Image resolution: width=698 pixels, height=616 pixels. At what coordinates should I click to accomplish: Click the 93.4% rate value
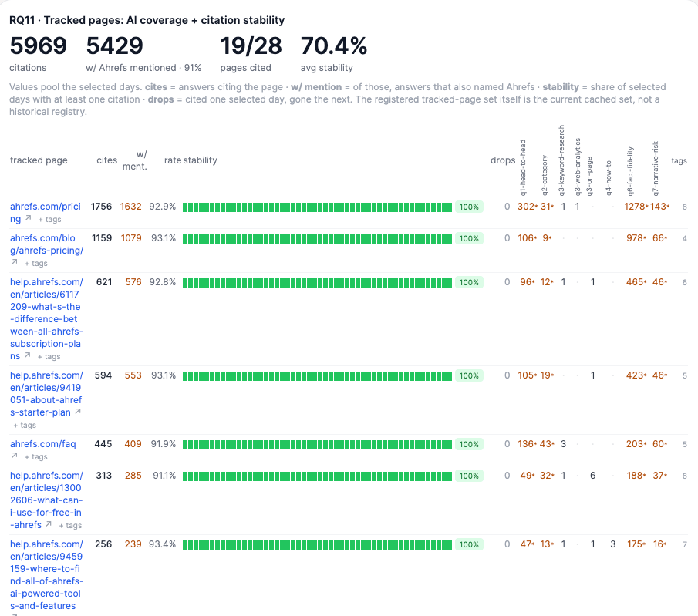click(x=163, y=544)
